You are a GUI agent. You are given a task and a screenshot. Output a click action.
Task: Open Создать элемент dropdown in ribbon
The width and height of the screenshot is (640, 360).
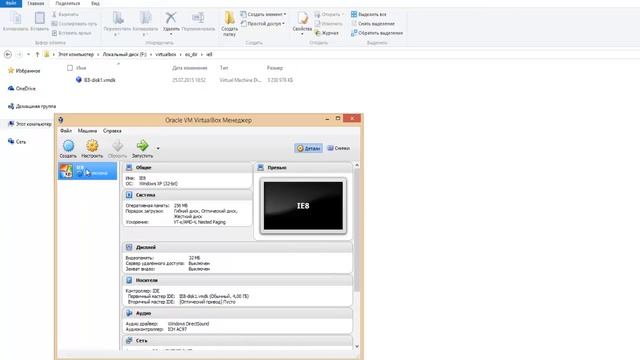pos(263,14)
